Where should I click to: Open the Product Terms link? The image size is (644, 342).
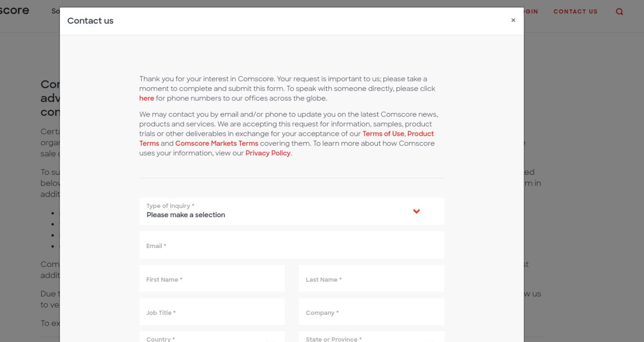click(x=286, y=138)
